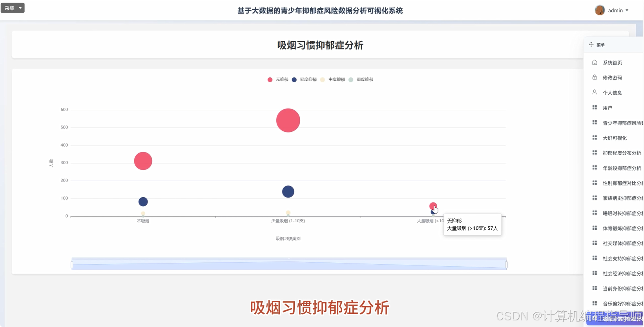Open the 采集 dropdown button
Image resolution: width=644 pixels, height=327 pixels.
coord(13,8)
